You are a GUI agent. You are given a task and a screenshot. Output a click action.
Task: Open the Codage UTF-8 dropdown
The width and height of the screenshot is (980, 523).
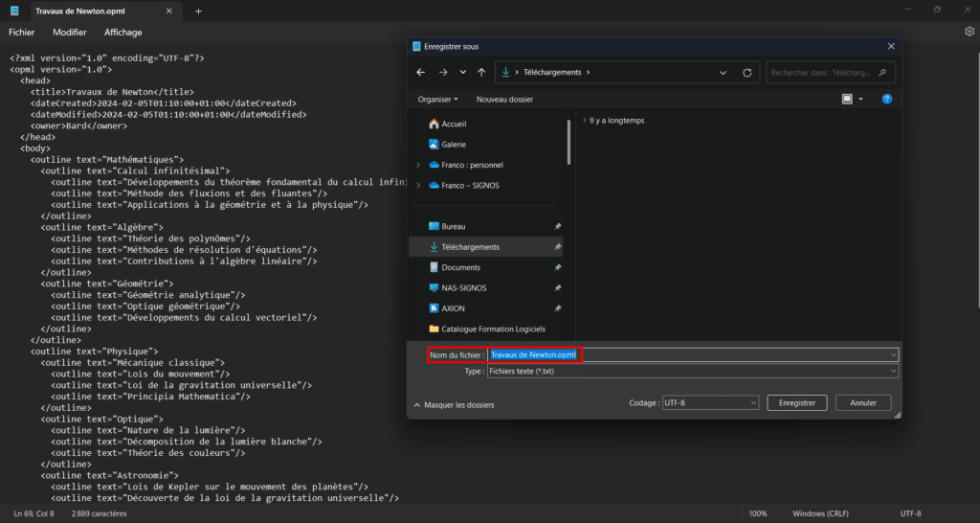(708, 403)
